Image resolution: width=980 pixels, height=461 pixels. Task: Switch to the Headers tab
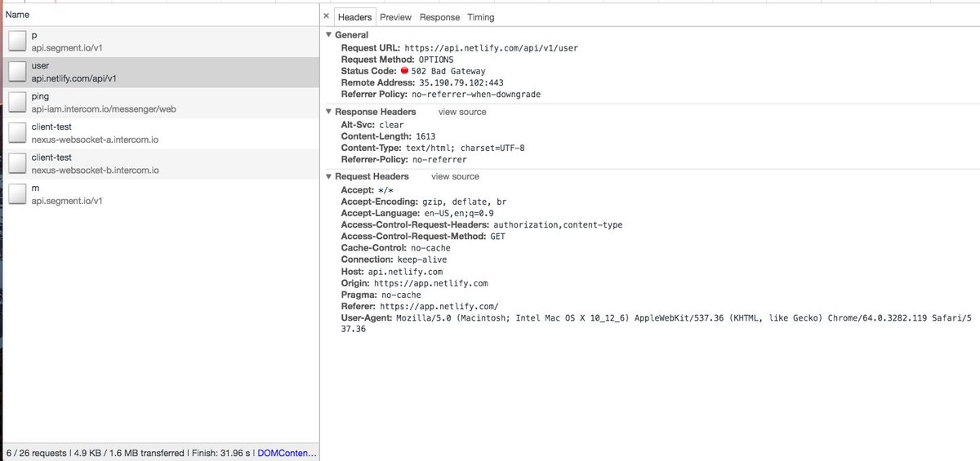point(354,17)
